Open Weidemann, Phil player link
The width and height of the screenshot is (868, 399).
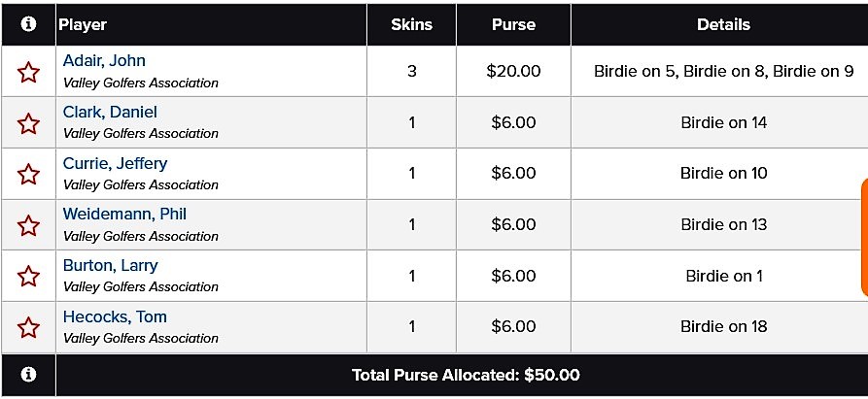click(x=124, y=214)
